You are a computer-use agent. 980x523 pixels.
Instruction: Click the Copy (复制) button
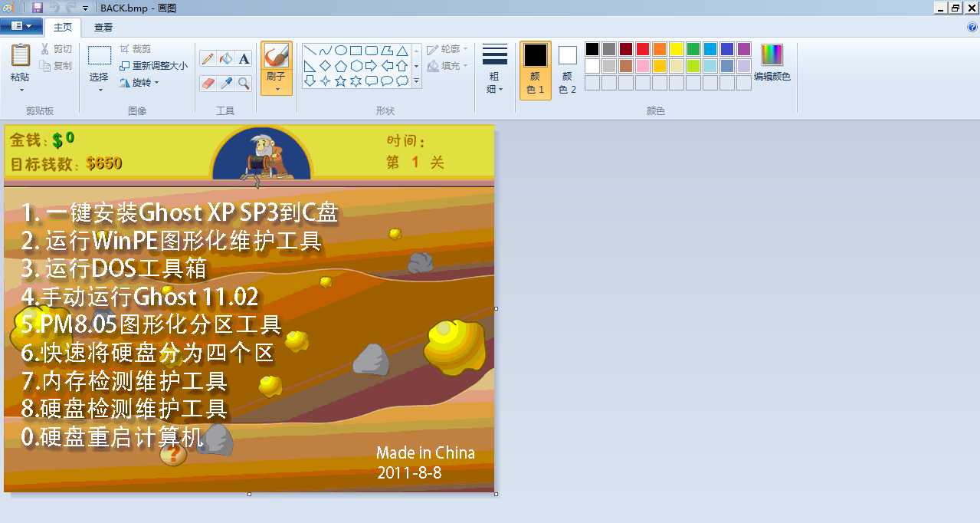(x=57, y=66)
